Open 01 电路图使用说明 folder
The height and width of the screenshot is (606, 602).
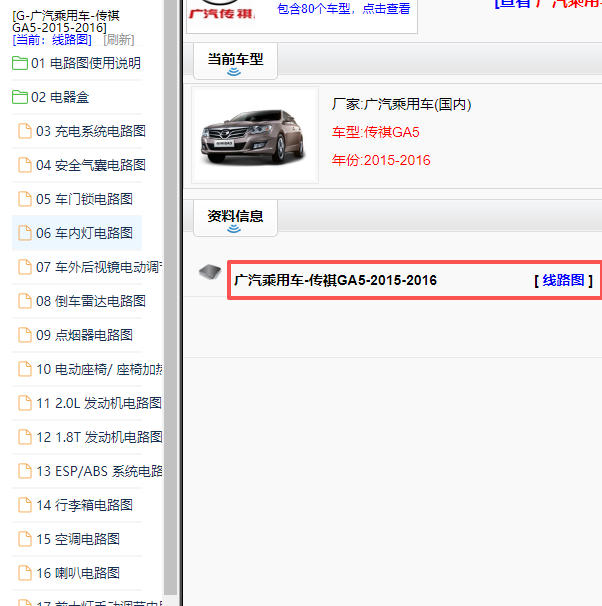[86, 63]
